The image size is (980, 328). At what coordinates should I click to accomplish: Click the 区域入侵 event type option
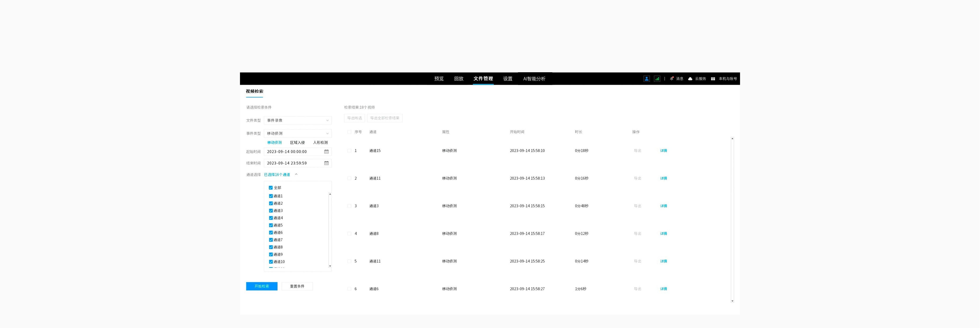[x=297, y=143]
